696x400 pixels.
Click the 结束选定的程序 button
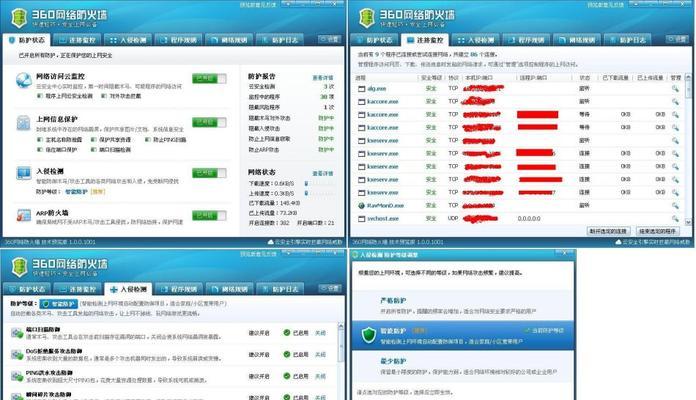tap(657, 231)
